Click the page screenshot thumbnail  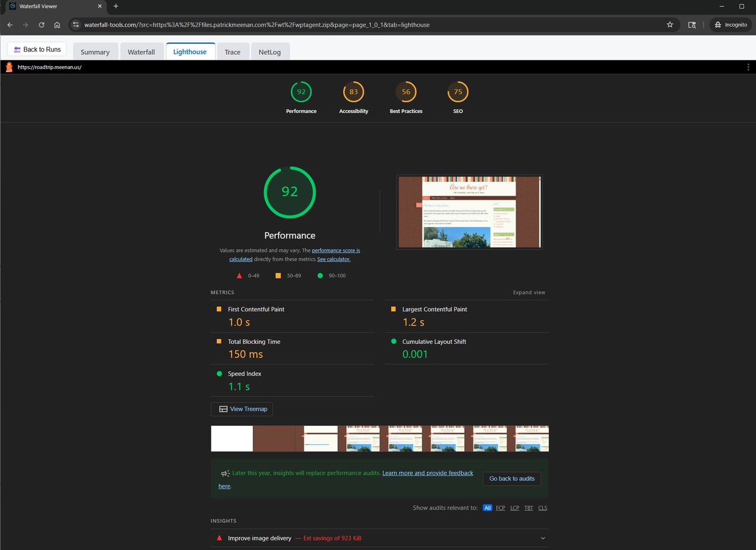tap(469, 212)
